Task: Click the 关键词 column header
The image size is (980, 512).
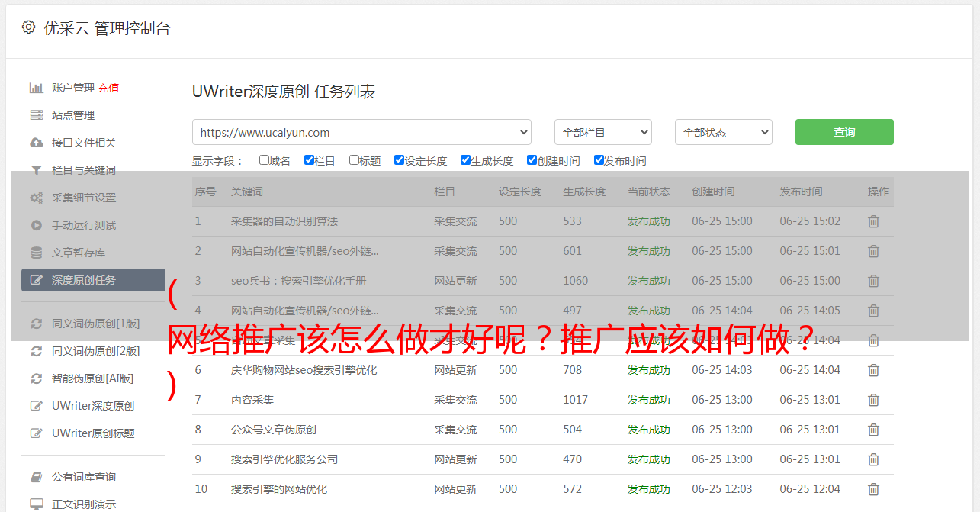Action: pyautogui.click(x=247, y=192)
